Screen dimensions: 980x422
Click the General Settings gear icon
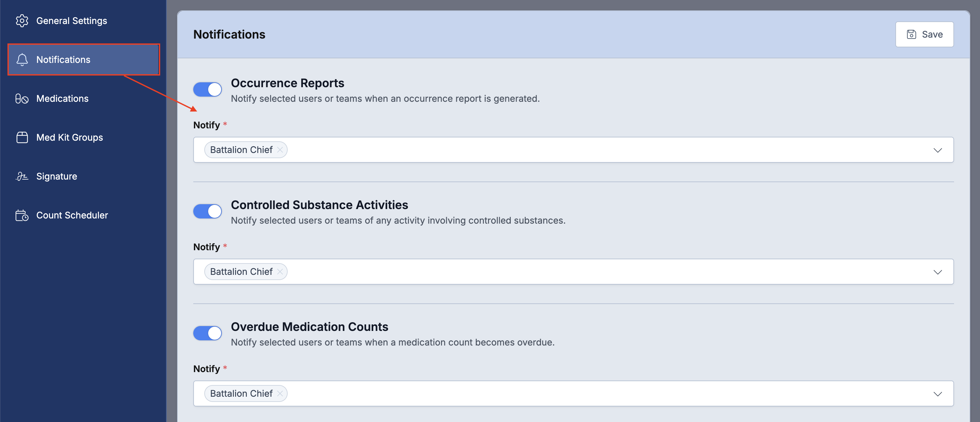[x=22, y=20]
